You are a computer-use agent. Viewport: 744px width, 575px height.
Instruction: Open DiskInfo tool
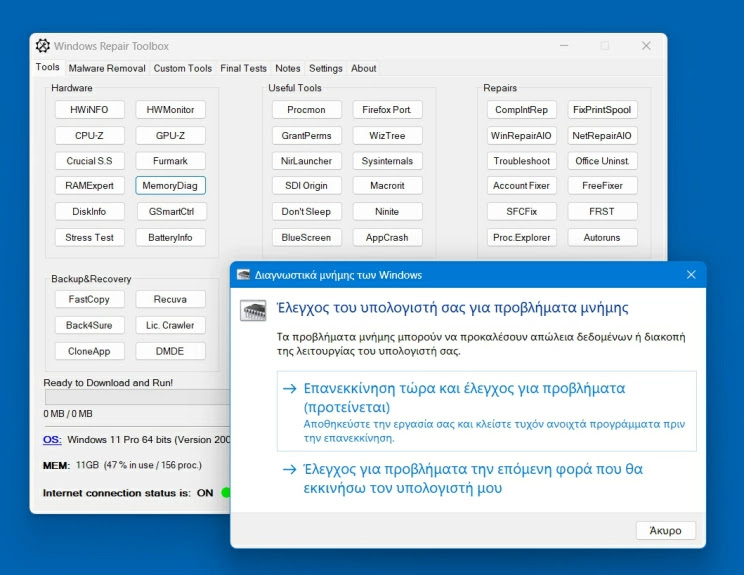pyautogui.click(x=89, y=212)
